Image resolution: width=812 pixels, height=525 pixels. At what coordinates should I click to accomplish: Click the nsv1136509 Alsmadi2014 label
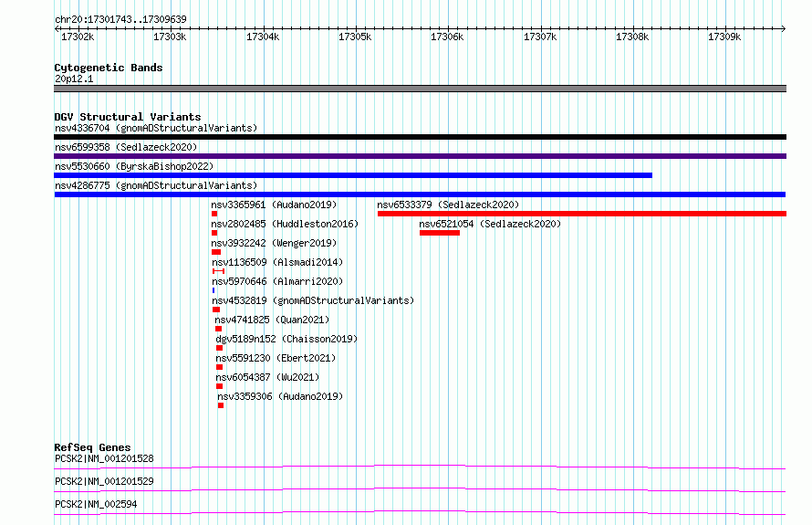(x=277, y=262)
